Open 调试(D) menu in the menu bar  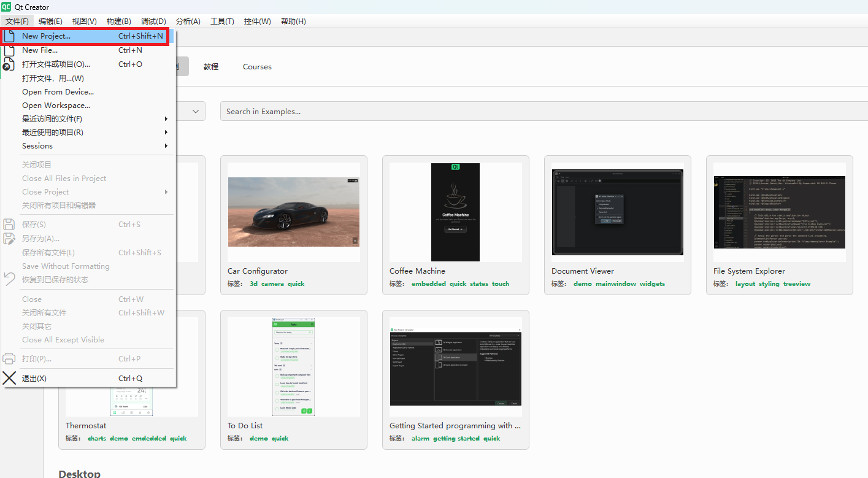click(153, 21)
